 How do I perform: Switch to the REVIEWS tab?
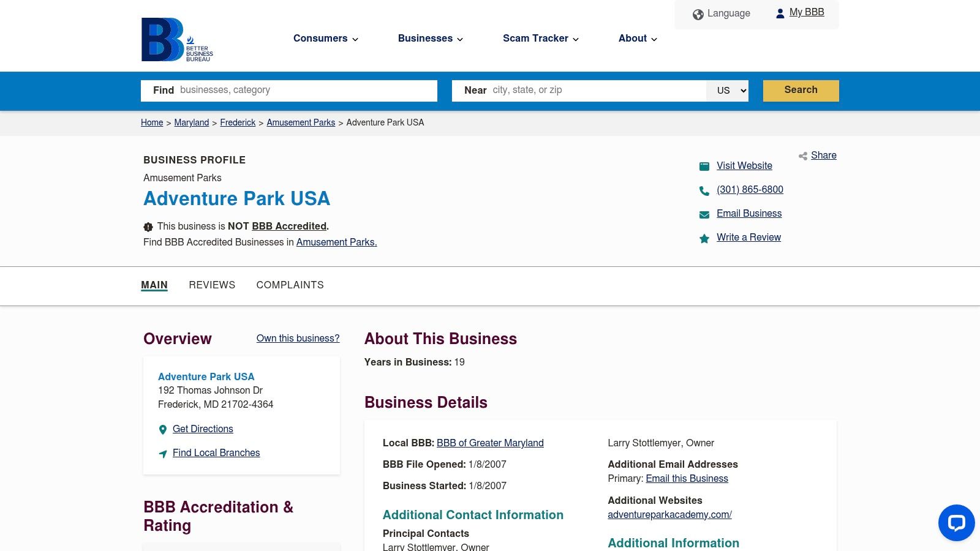212,285
